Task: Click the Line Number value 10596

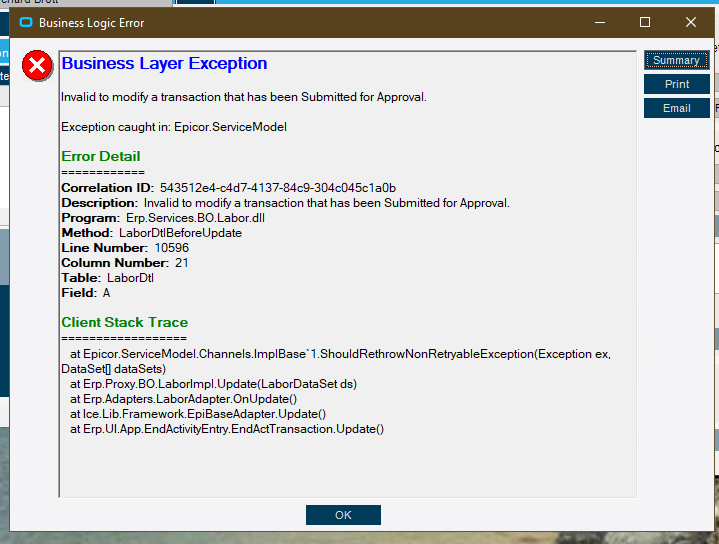Action: [x=171, y=248]
